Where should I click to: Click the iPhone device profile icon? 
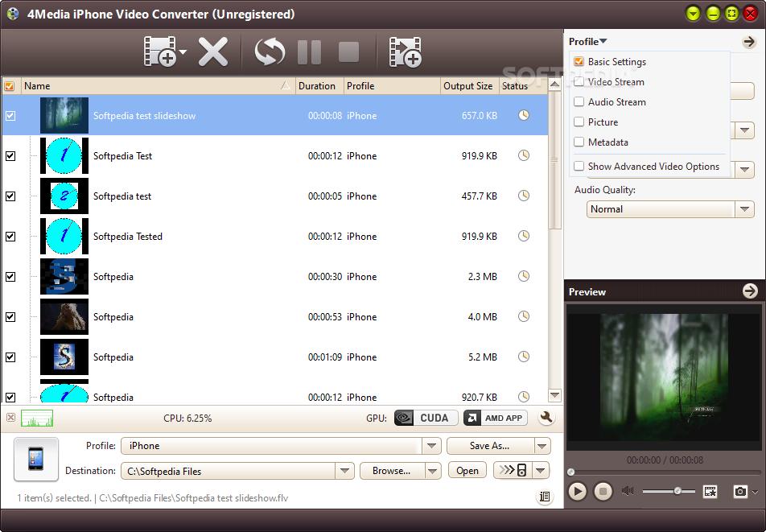tap(36, 460)
